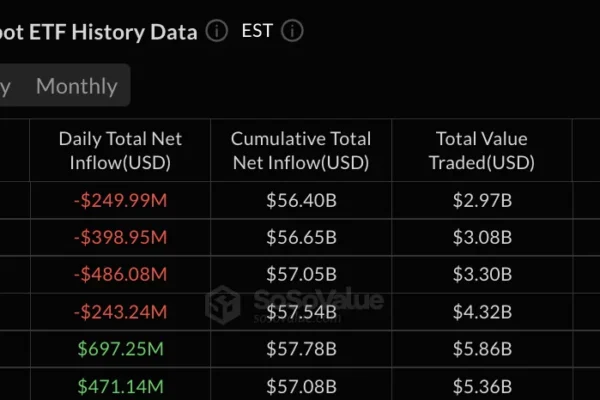The width and height of the screenshot is (600, 400).
Task: Click the EST timezone label
Action: (x=257, y=31)
